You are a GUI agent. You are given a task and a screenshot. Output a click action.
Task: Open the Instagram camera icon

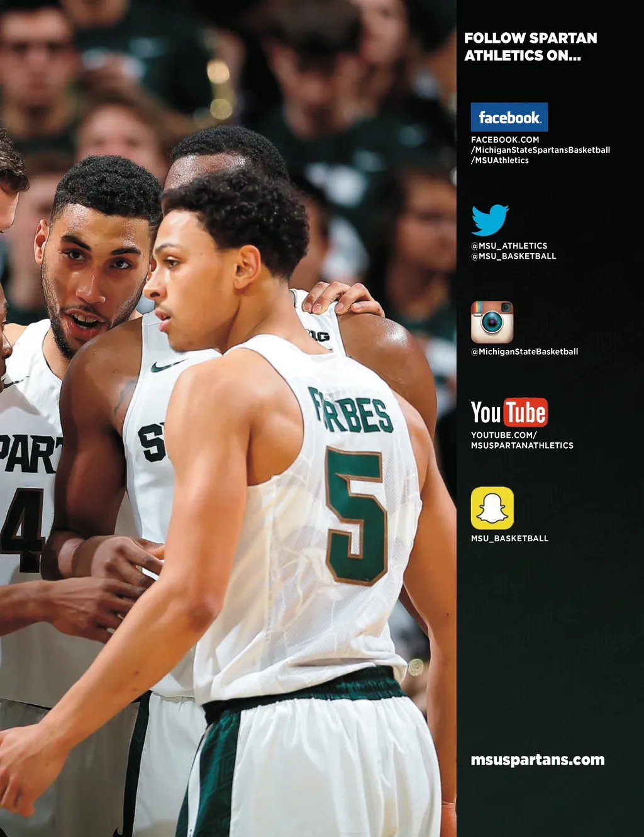492,322
